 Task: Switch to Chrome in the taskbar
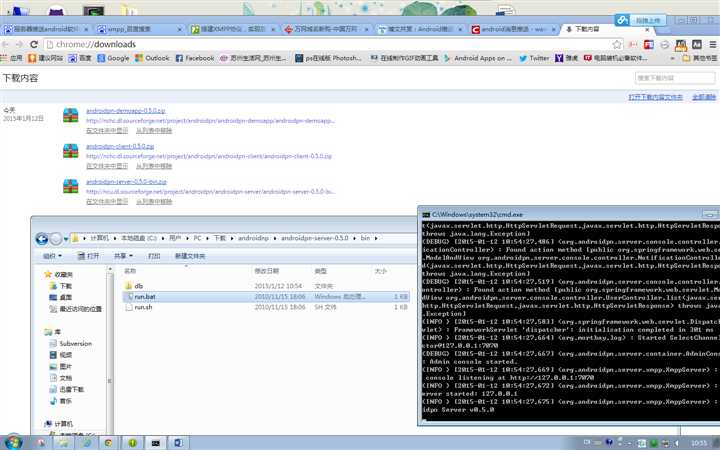(109, 443)
